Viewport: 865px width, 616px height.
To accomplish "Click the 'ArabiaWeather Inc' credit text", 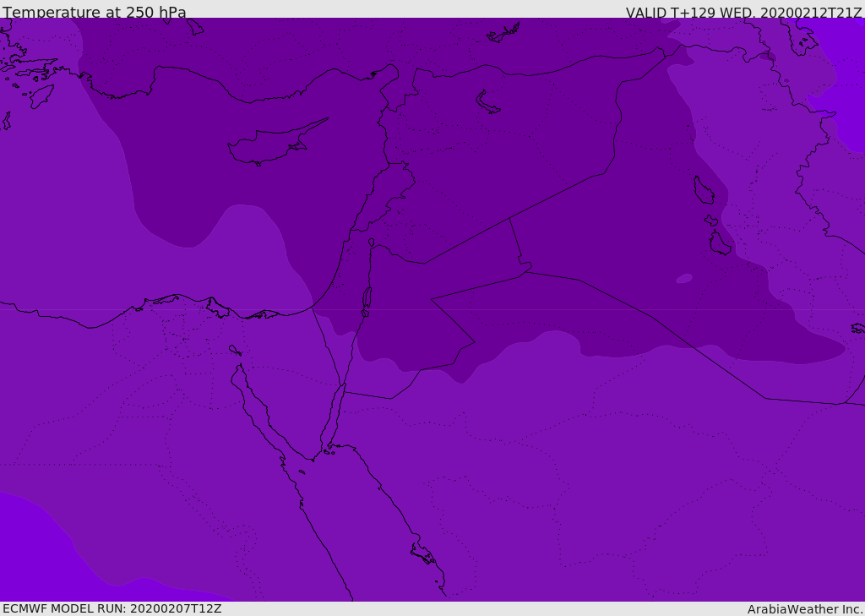I will 804,609.
